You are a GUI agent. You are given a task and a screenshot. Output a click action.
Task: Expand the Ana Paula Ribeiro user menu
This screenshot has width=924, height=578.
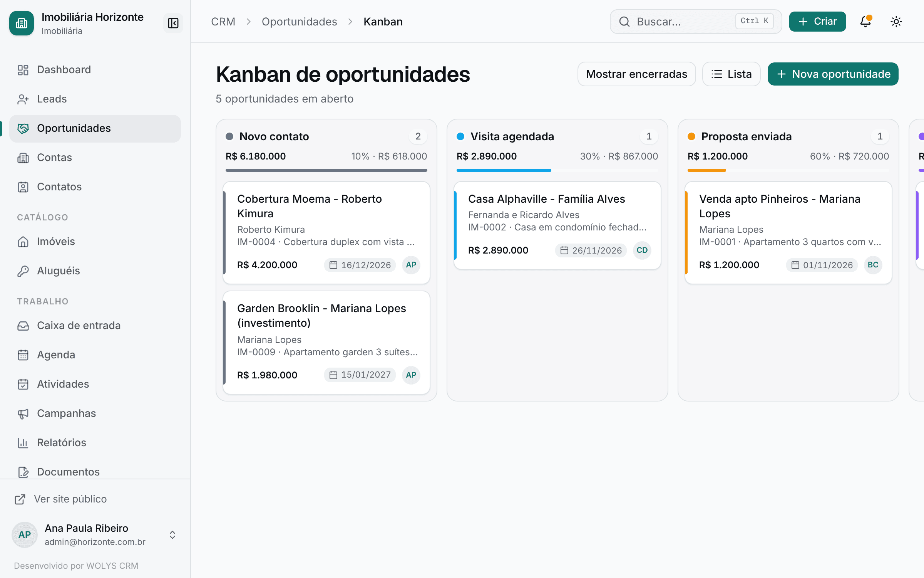point(95,535)
